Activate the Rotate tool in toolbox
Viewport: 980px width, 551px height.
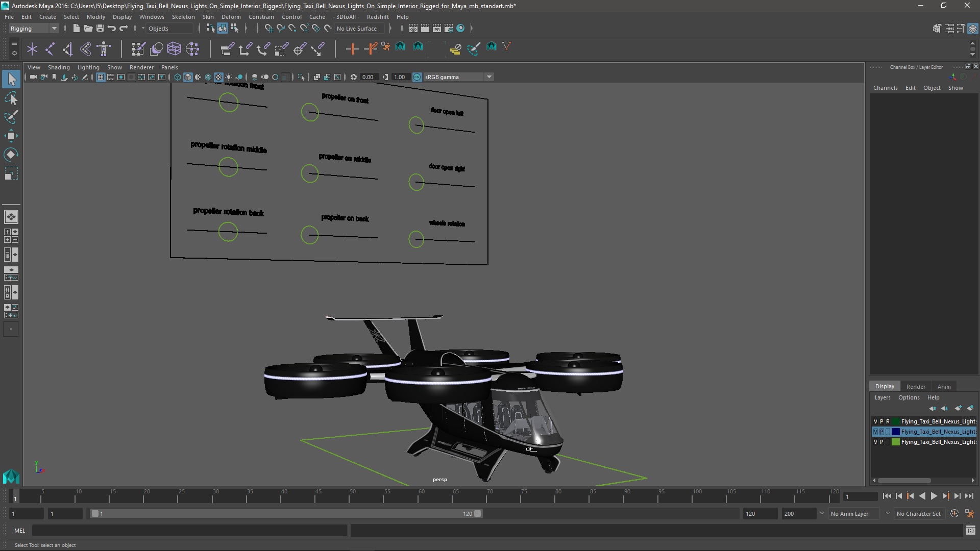tap(11, 155)
